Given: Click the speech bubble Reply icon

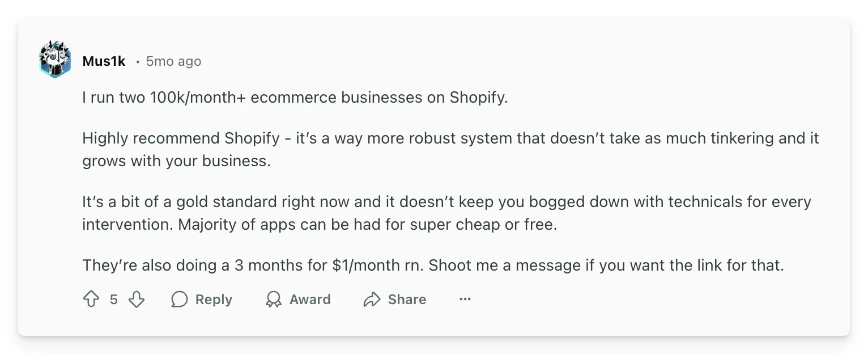Looking at the screenshot, I should [x=178, y=299].
